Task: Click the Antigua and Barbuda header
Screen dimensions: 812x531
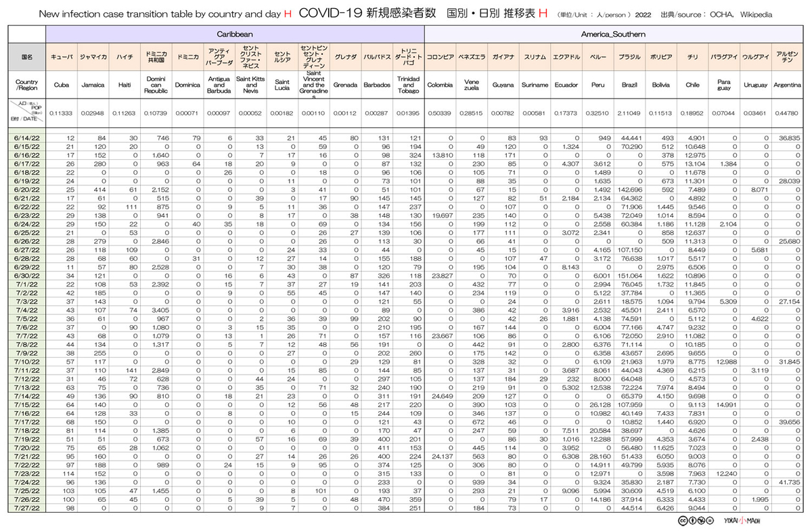Action: click(x=219, y=85)
